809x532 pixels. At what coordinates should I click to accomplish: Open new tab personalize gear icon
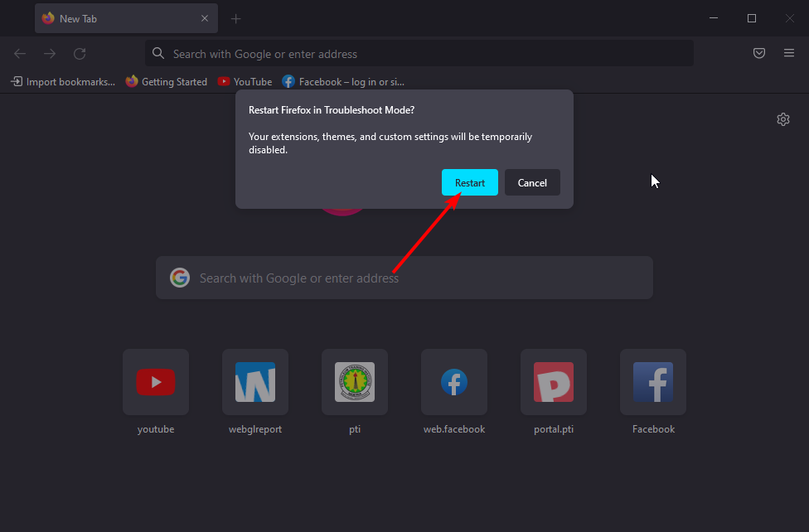783,119
